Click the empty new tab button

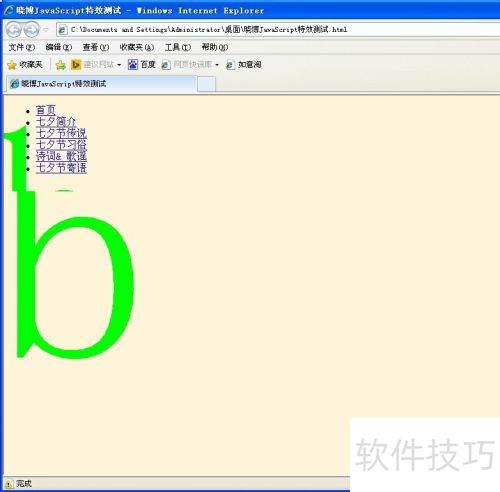[206, 84]
